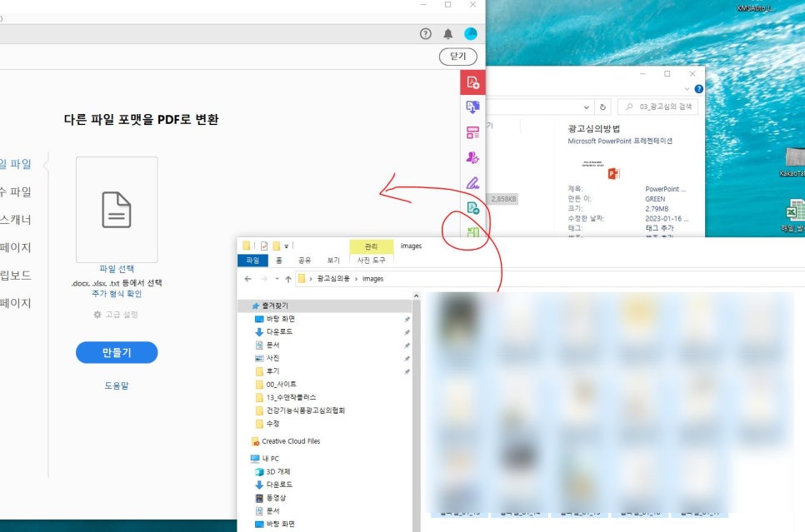Go forward in images Explorer window
Screen dimensions: 805x532
(264, 279)
